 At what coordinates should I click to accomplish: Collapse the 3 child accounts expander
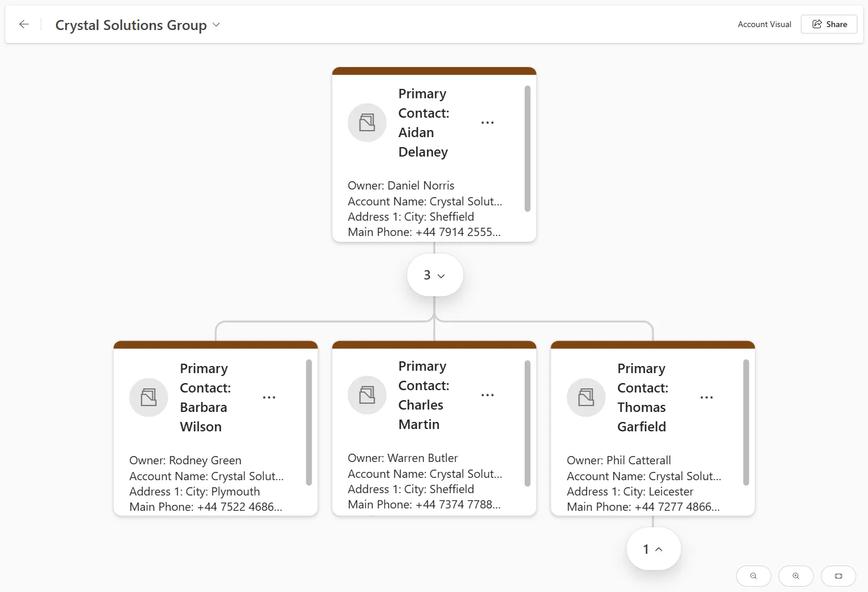(x=435, y=275)
